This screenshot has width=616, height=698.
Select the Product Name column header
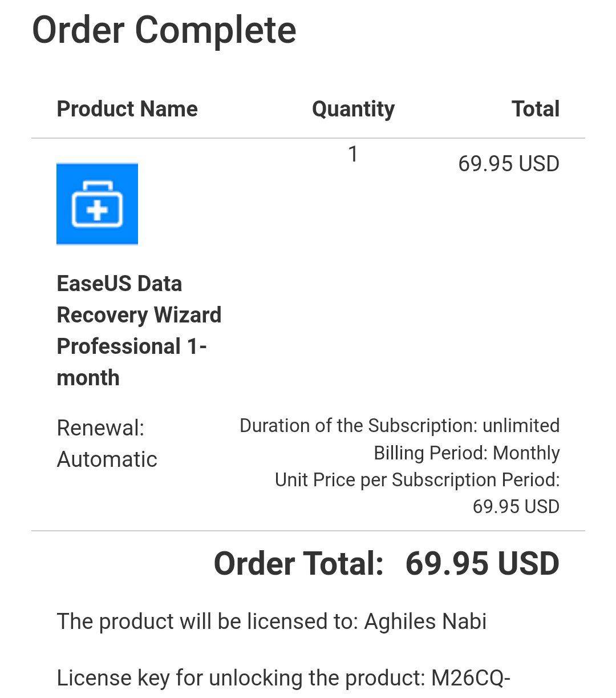pos(127,108)
